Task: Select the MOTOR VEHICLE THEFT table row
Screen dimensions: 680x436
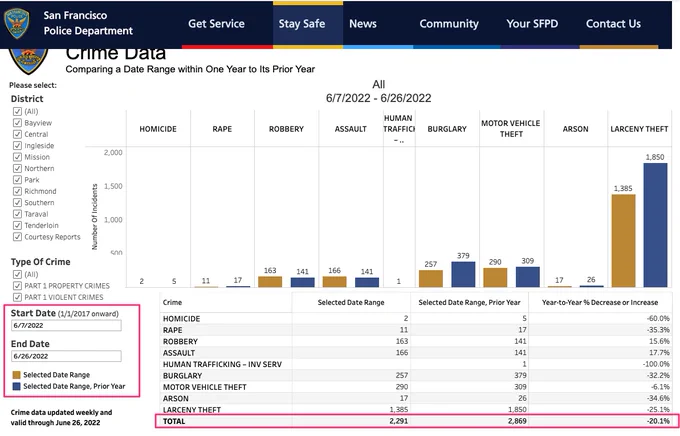Action: coord(416,387)
